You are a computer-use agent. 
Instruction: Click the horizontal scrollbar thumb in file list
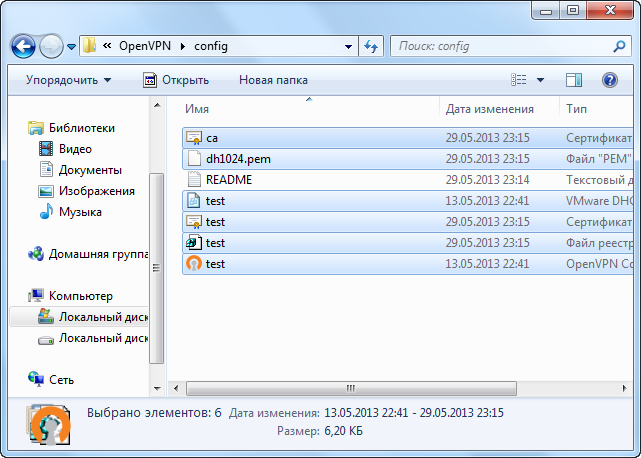[x=351, y=388]
